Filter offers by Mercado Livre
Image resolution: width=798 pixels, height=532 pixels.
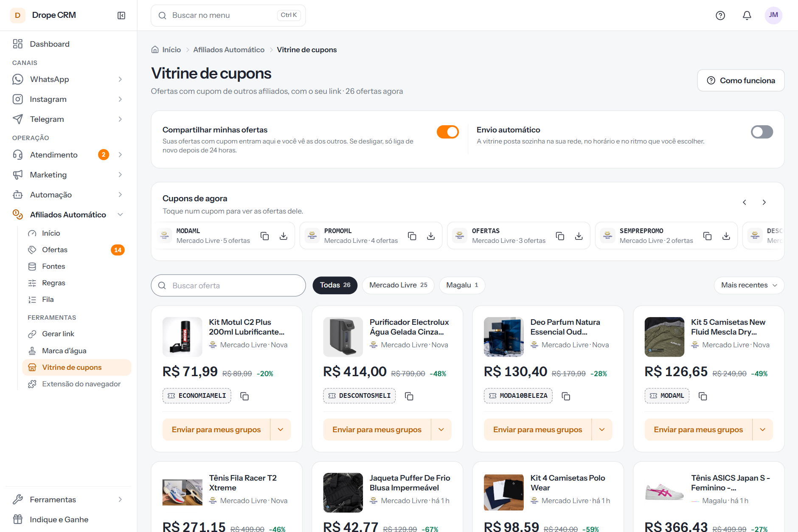[x=398, y=285]
